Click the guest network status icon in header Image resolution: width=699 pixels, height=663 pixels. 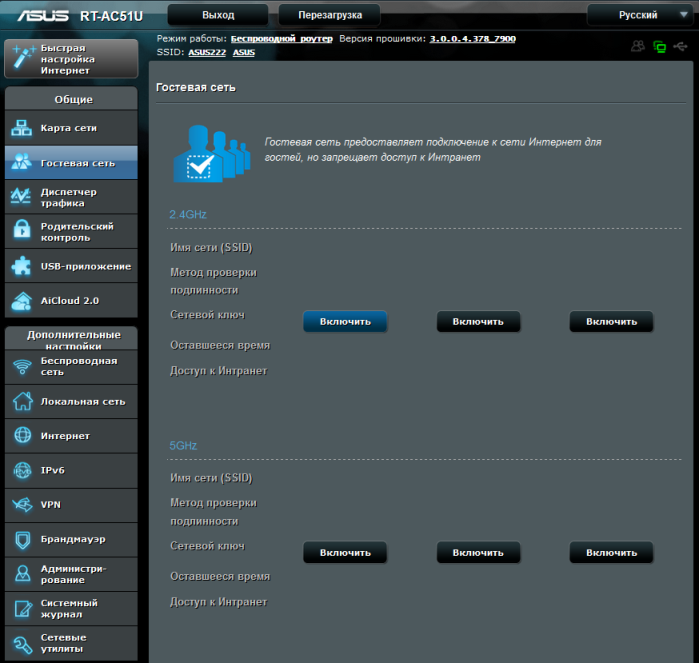click(638, 46)
